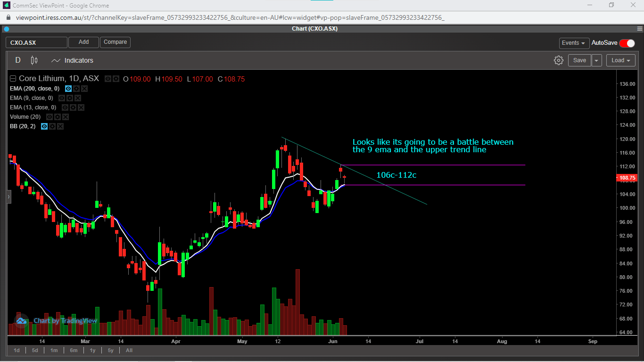Viewport: 644px width, 362px height.
Task: Toggle the AutoSave switch
Action: pyautogui.click(x=627, y=43)
